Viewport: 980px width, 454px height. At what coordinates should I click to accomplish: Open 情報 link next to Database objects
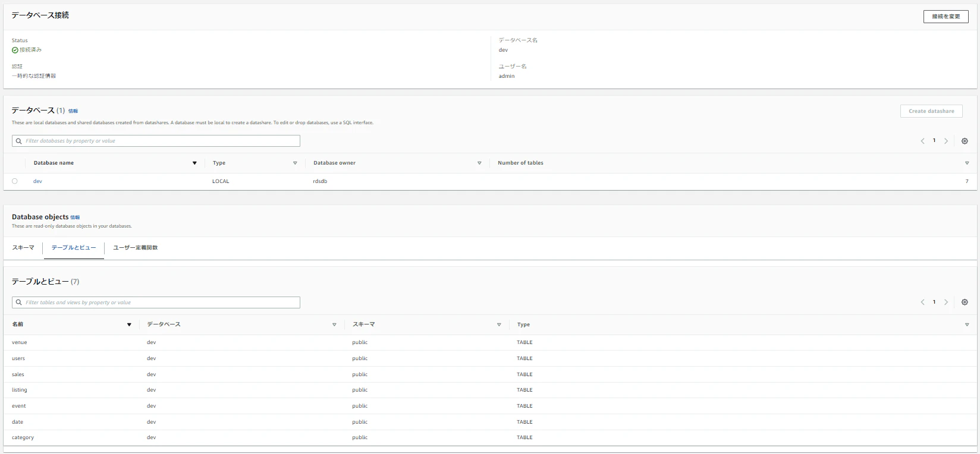click(75, 217)
